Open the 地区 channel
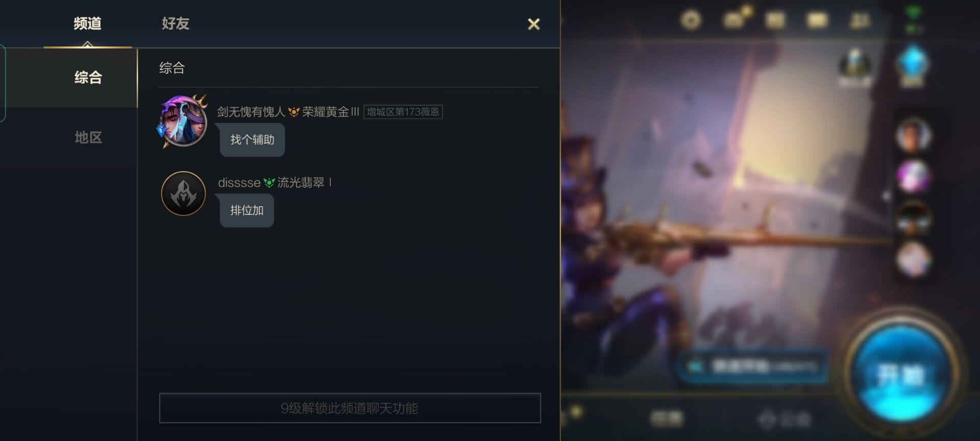Screen dimensions: 980x441 88,137
